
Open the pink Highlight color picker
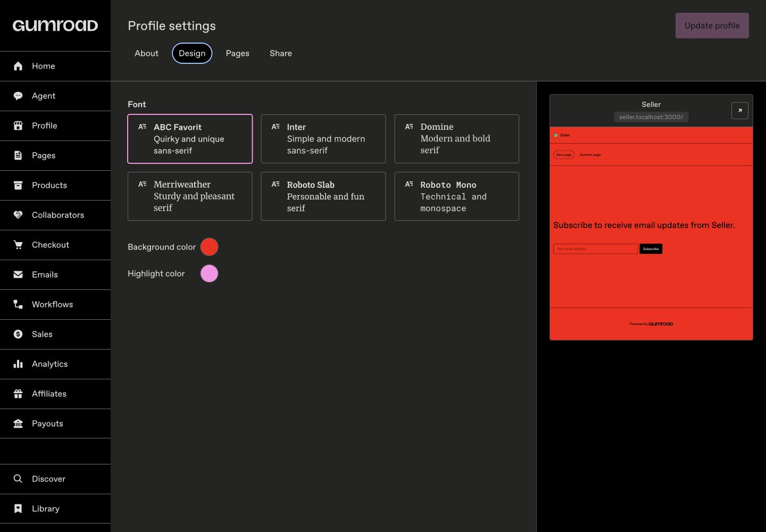(209, 273)
